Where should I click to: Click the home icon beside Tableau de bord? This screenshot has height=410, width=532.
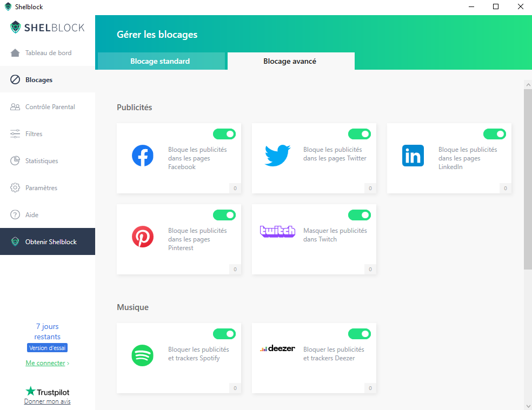coord(15,52)
